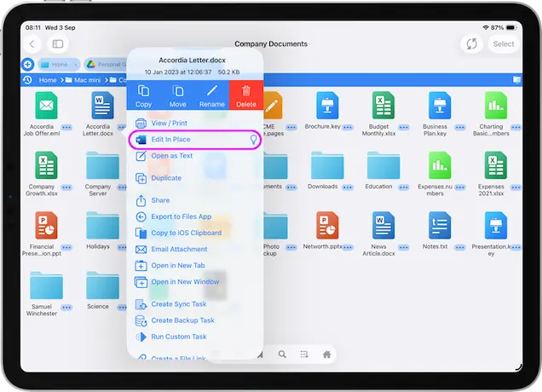542x392 pixels.
Task: Tap the home icon in bottom toolbar
Action: 326,354
